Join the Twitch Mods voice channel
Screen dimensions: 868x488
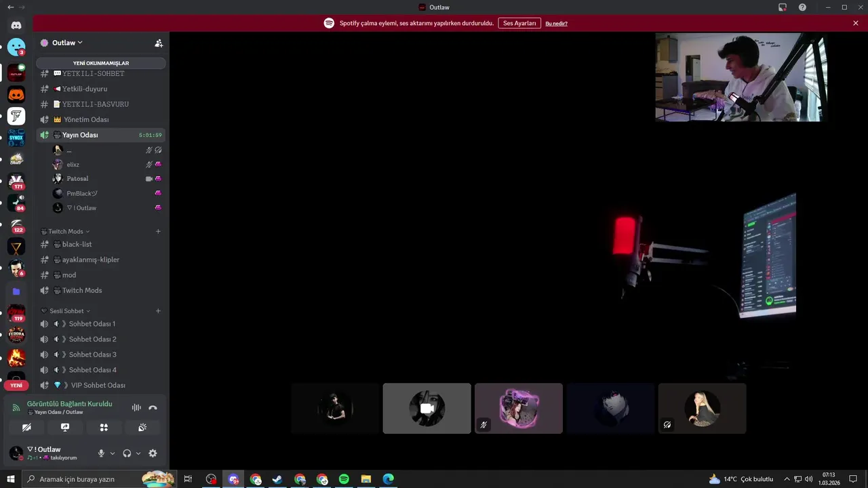pos(101,290)
